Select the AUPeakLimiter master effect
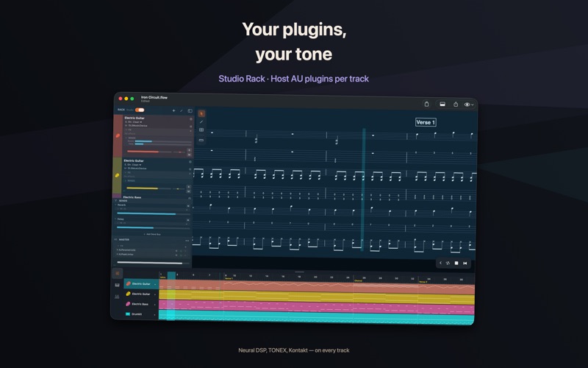This screenshot has width=588, height=368. [126, 254]
